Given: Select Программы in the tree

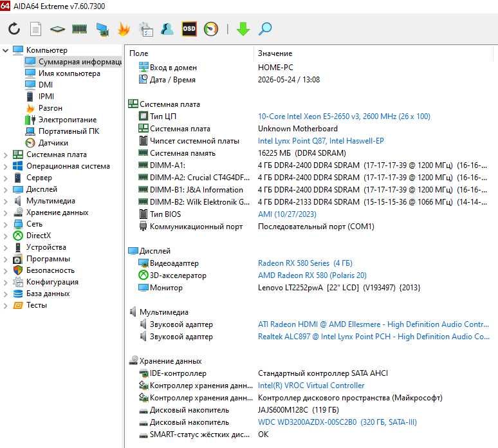Looking at the screenshot, I should (48, 259).
